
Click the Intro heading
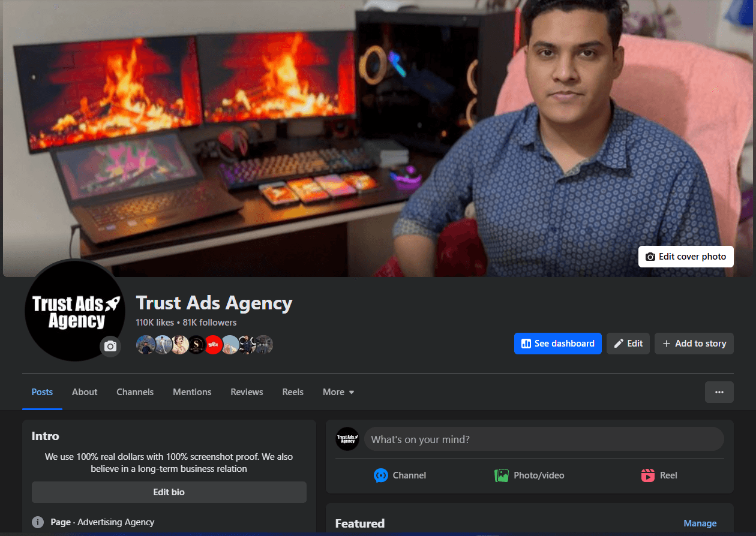point(46,436)
